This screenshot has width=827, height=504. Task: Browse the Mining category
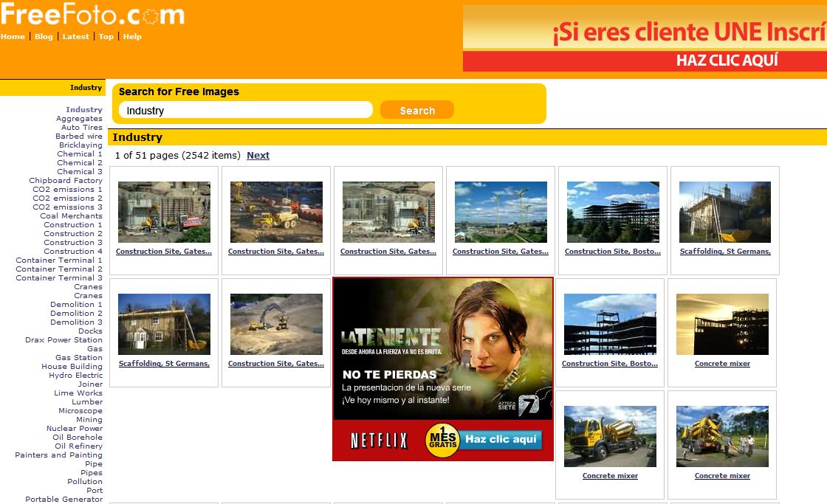(x=89, y=420)
